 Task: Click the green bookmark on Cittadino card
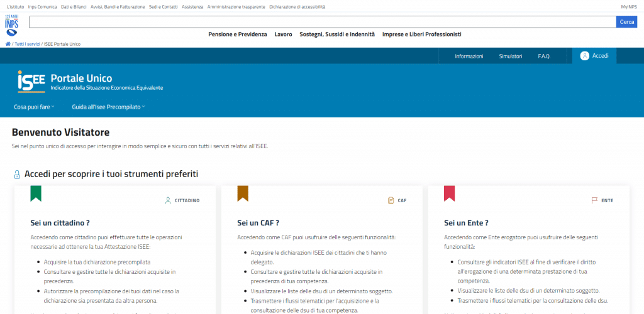click(36, 193)
